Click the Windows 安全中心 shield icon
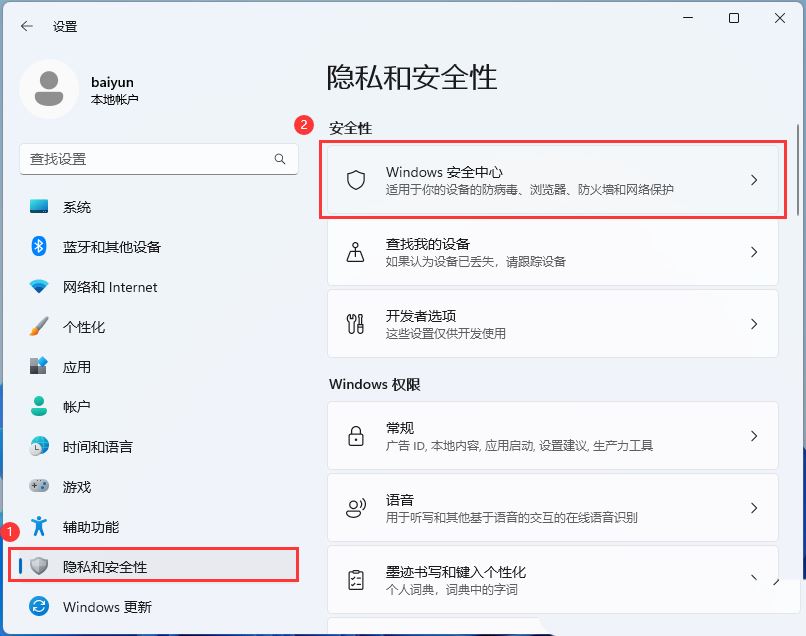This screenshot has width=806, height=636. 354,180
